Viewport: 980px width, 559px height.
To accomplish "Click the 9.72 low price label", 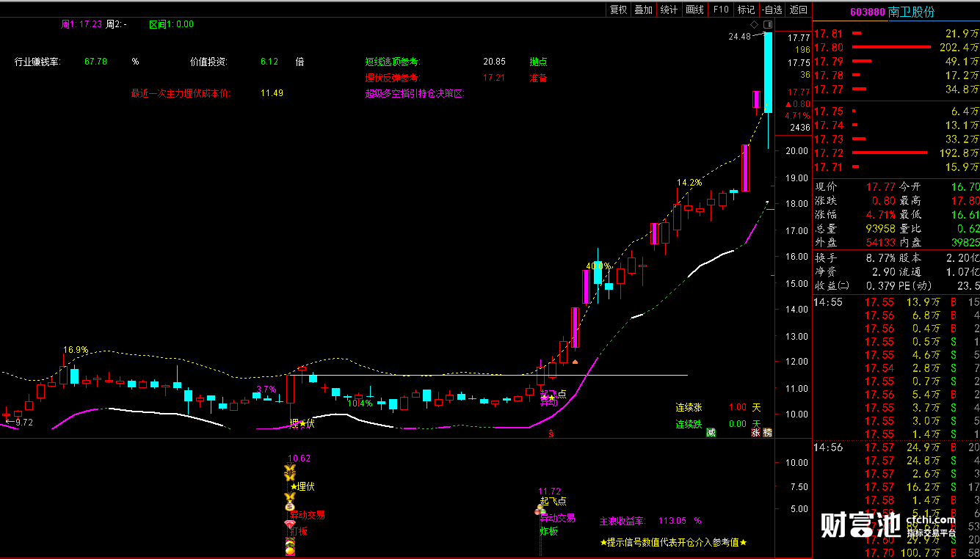I will (x=23, y=422).
